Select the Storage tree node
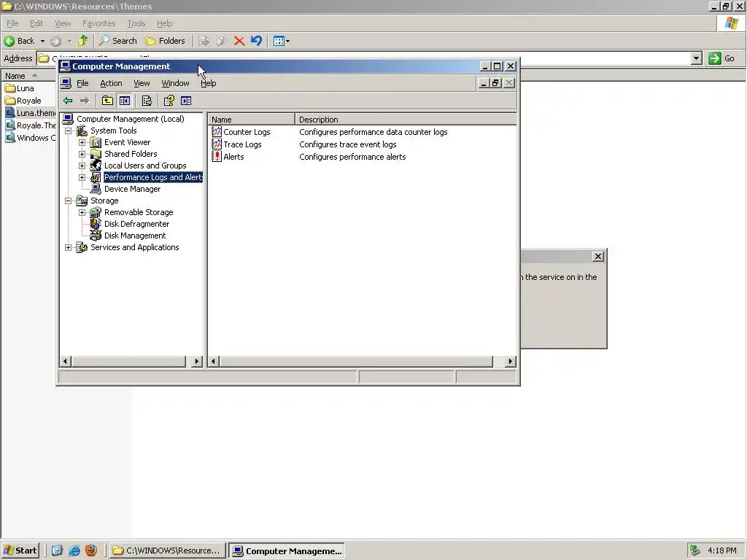747x560 pixels. click(104, 201)
